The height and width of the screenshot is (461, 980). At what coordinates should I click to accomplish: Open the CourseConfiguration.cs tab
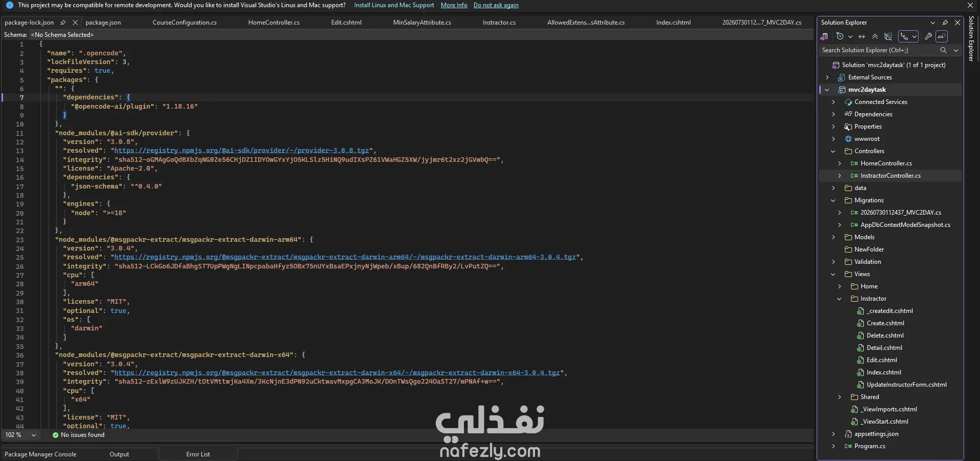point(185,23)
